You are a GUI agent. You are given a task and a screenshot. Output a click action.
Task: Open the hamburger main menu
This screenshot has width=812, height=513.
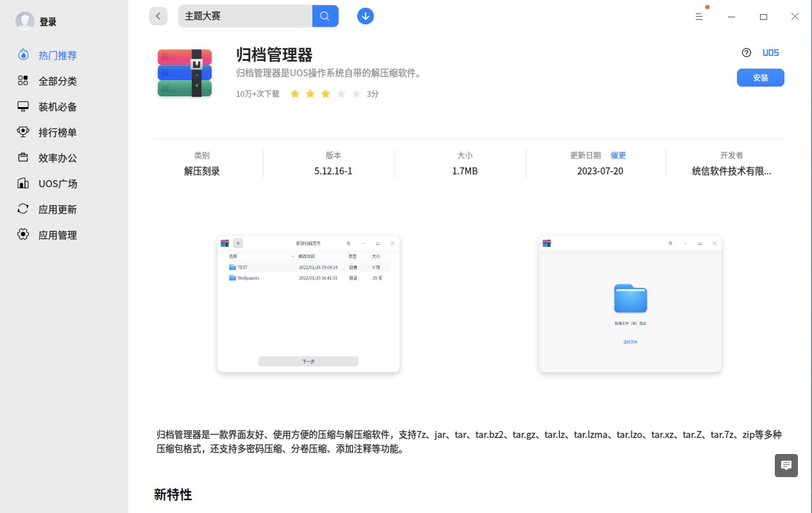699,17
